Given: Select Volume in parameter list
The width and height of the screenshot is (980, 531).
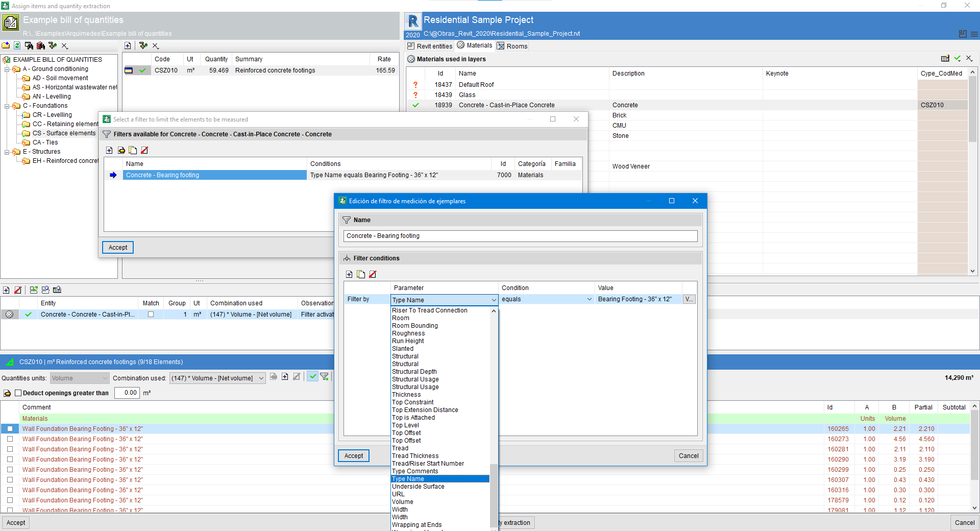Looking at the screenshot, I should tap(403, 502).
